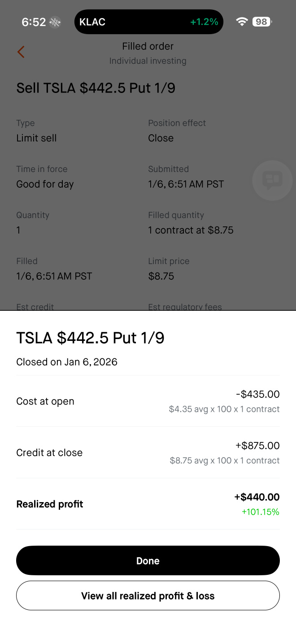Tap the Filled order header title
The height and width of the screenshot is (644, 296).
148,46
